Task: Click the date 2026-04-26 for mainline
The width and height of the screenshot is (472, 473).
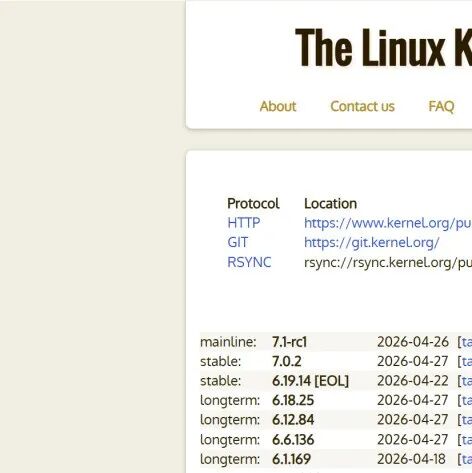Action: pyautogui.click(x=413, y=342)
